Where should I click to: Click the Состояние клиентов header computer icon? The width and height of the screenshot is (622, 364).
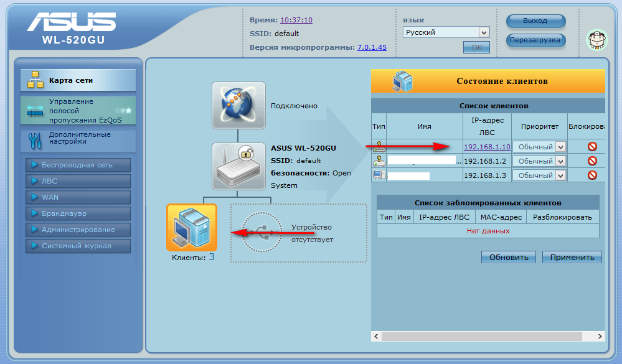click(402, 81)
